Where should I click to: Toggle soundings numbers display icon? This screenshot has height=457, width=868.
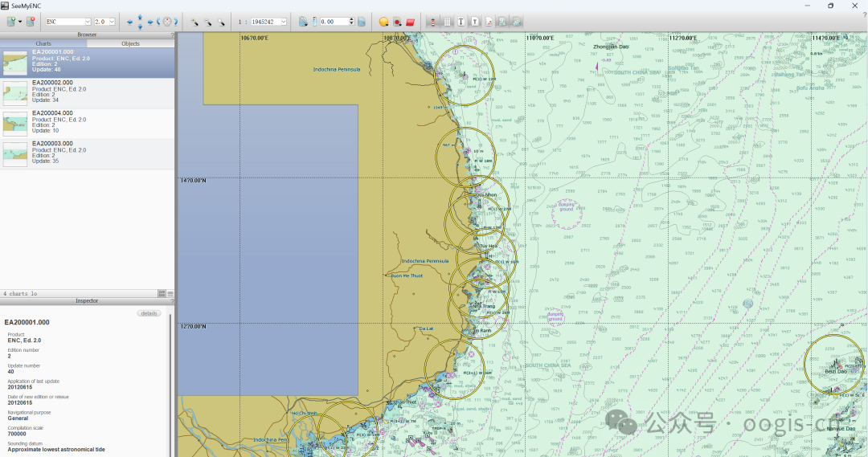tap(502, 22)
